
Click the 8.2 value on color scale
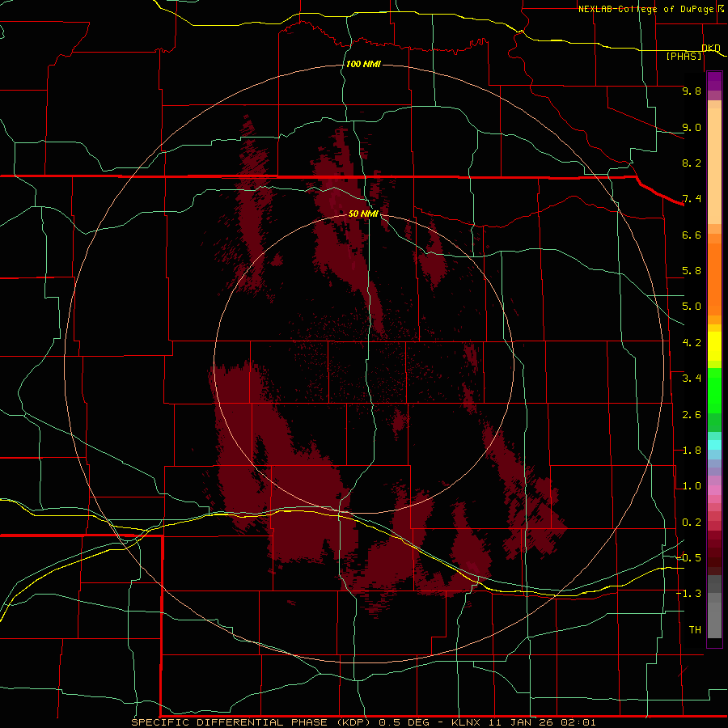coord(692,163)
